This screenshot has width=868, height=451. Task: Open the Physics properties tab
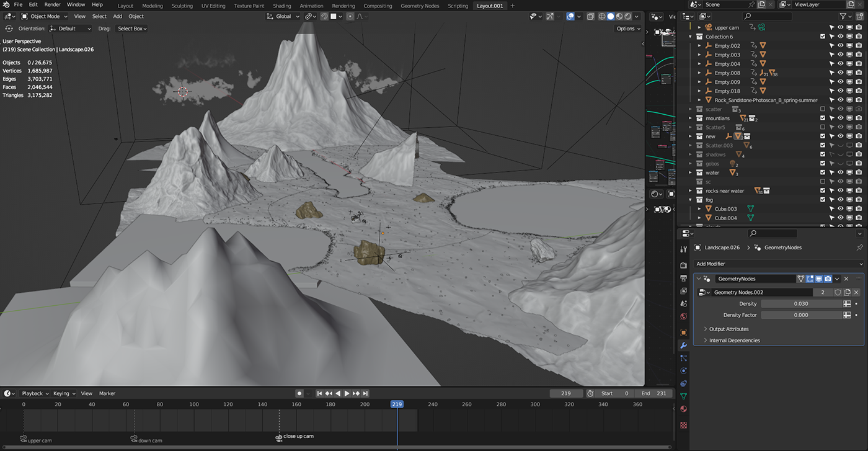(683, 370)
